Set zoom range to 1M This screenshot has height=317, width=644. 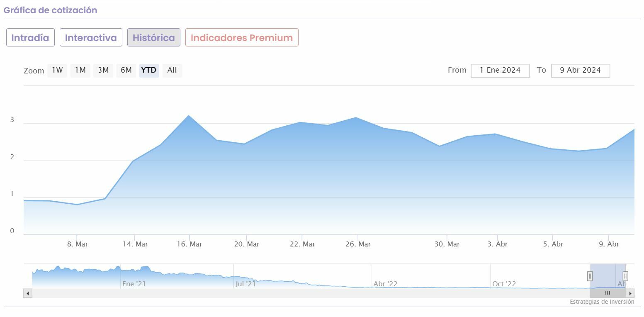point(80,70)
